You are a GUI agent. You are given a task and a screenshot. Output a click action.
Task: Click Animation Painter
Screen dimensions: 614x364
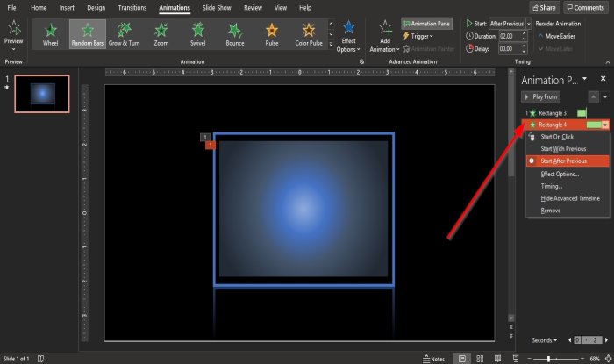[x=428, y=49]
